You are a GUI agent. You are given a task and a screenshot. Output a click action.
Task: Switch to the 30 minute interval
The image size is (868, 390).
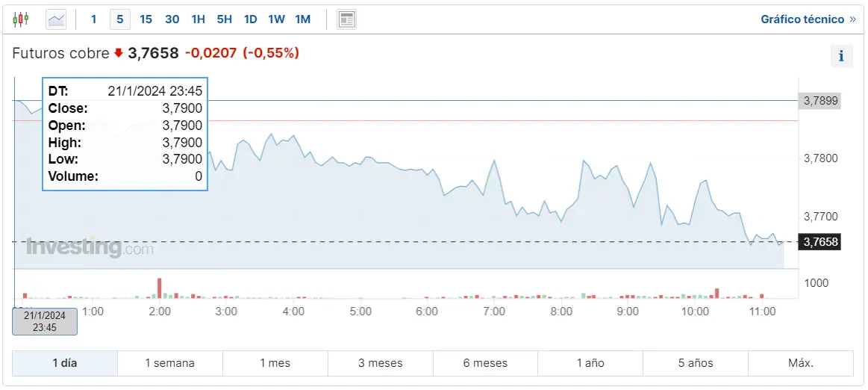tap(172, 19)
